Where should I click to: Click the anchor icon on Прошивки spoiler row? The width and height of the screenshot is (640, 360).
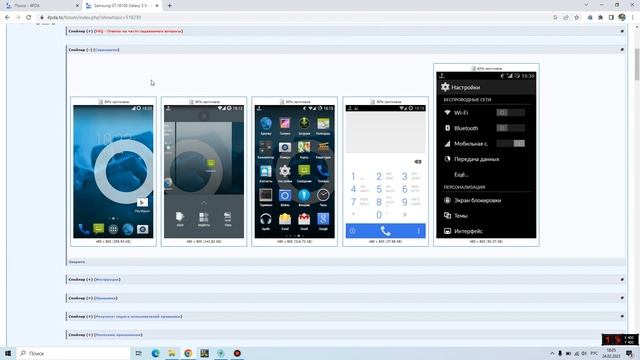tap(622, 298)
